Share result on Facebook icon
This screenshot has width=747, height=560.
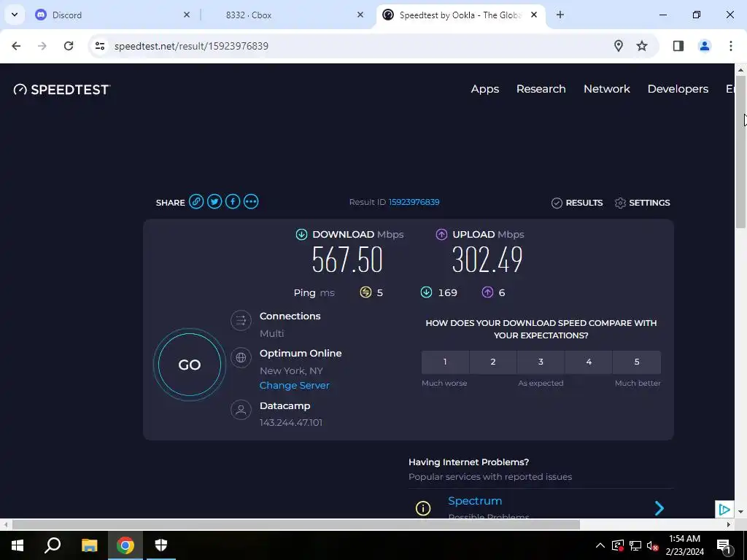[233, 202]
